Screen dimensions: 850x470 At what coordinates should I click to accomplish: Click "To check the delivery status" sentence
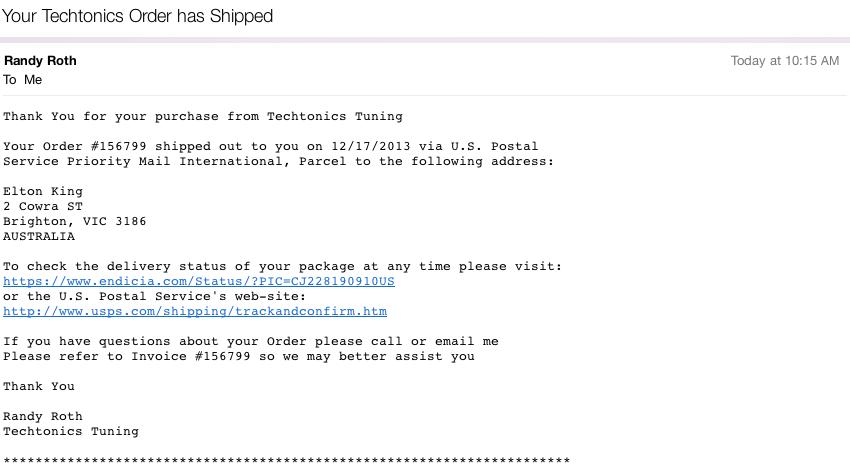[x=282, y=266]
